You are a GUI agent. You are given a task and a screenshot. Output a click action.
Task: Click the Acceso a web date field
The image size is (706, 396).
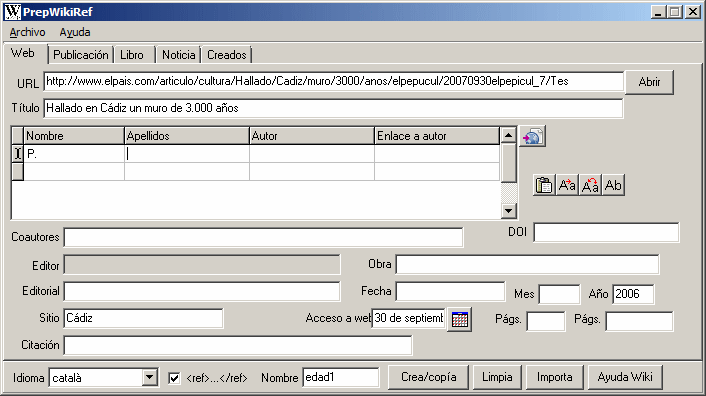(408, 318)
